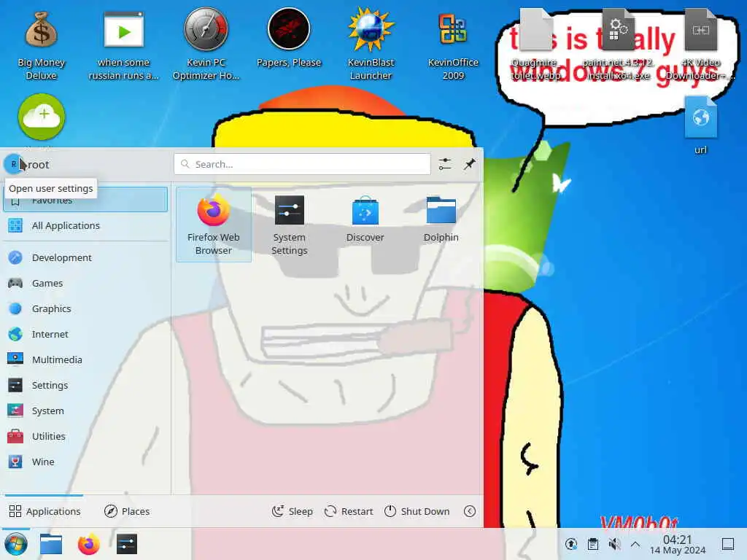747x560 pixels.
Task: Select Development category
Action: (85, 257)
